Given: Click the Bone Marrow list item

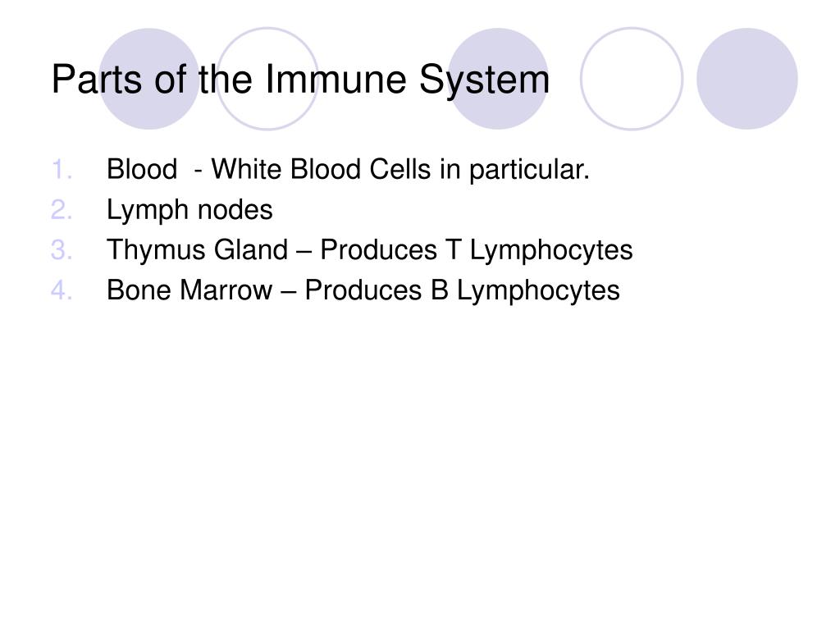Looking at the screenshot, I should (x=363, y=290).
